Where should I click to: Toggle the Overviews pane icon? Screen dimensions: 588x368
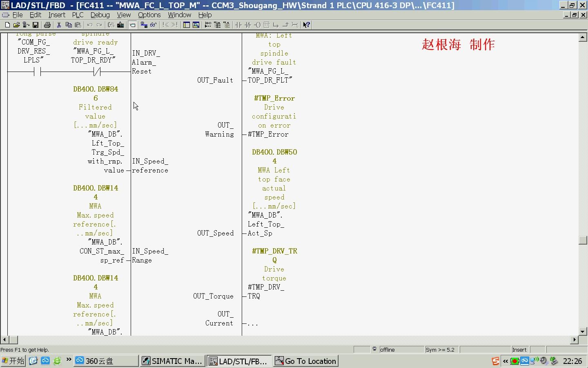pyautogui.click(x=186, y=25)
